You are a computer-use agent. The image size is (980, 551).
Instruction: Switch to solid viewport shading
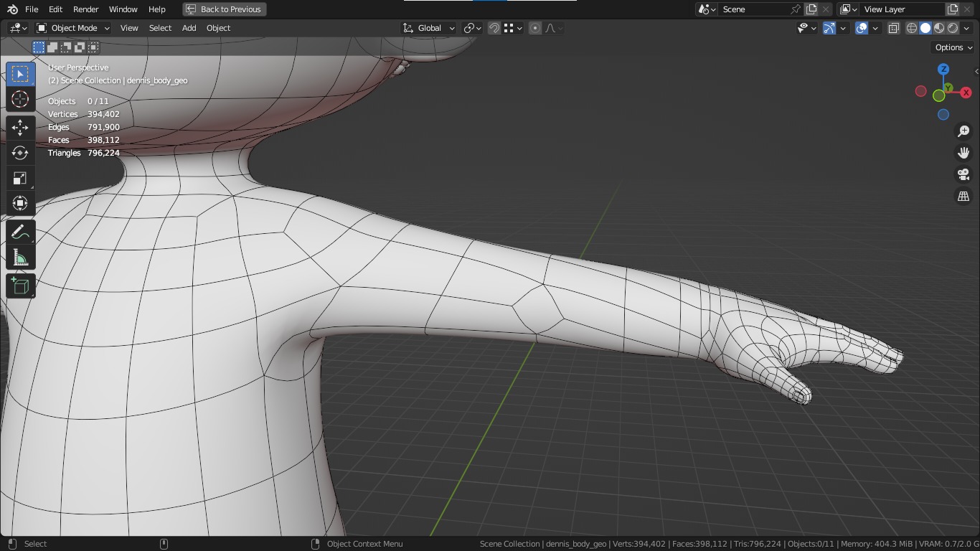925,28
